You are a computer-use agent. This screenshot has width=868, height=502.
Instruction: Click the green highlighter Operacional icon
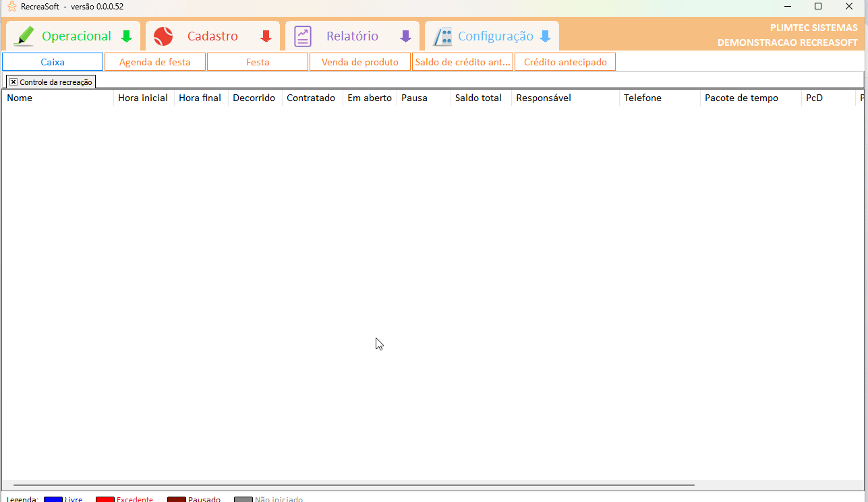click(x=24, y=36)
